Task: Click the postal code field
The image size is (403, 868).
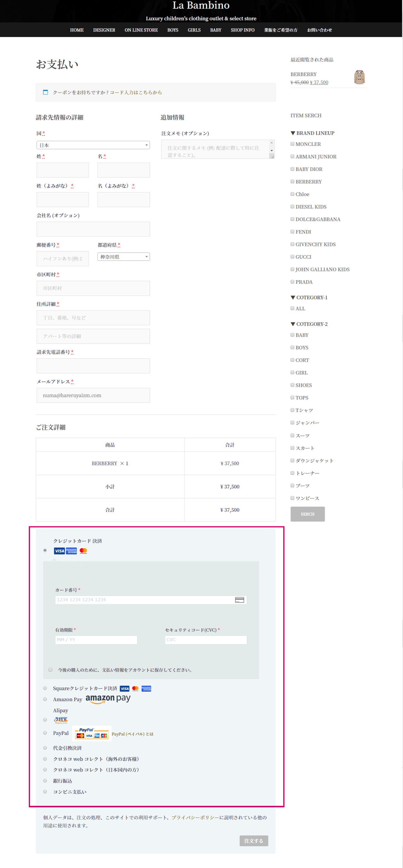Action: point(63,258)
